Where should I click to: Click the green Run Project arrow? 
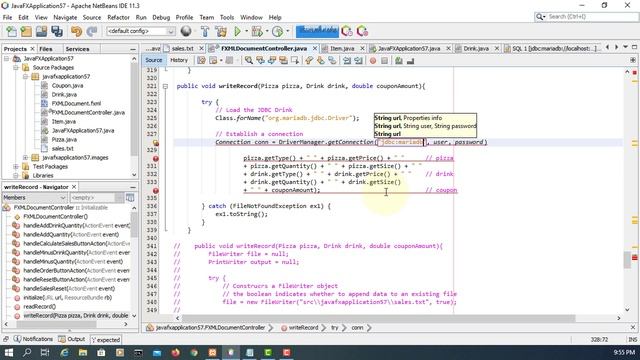point(237,31)
